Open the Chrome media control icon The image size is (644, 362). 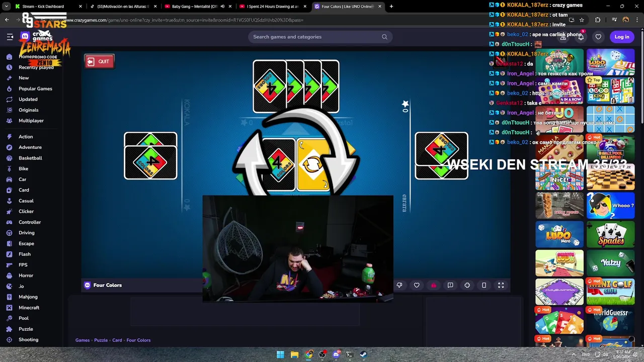[614, 20]
